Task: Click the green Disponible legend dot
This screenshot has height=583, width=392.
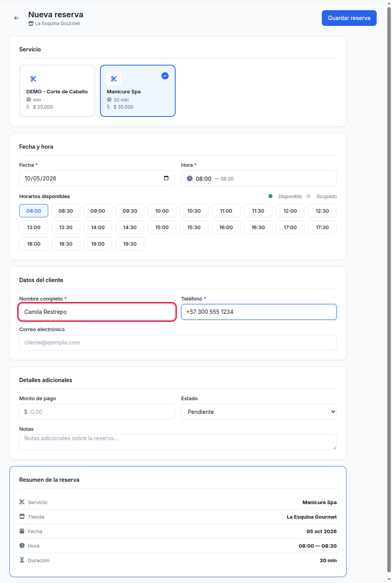Action: pyautogui.click(x=270, y=196)
